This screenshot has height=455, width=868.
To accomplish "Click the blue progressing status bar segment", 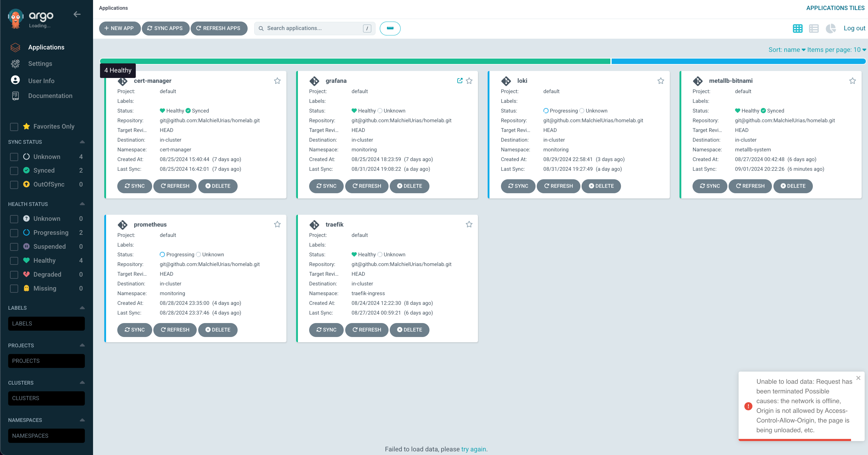I will pyautogui.click(x=738, y=61).
